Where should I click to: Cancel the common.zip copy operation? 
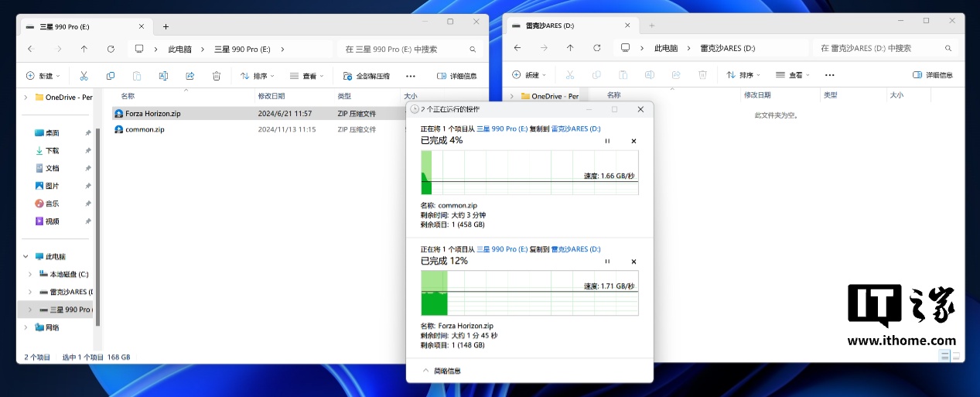pos(633,141)
